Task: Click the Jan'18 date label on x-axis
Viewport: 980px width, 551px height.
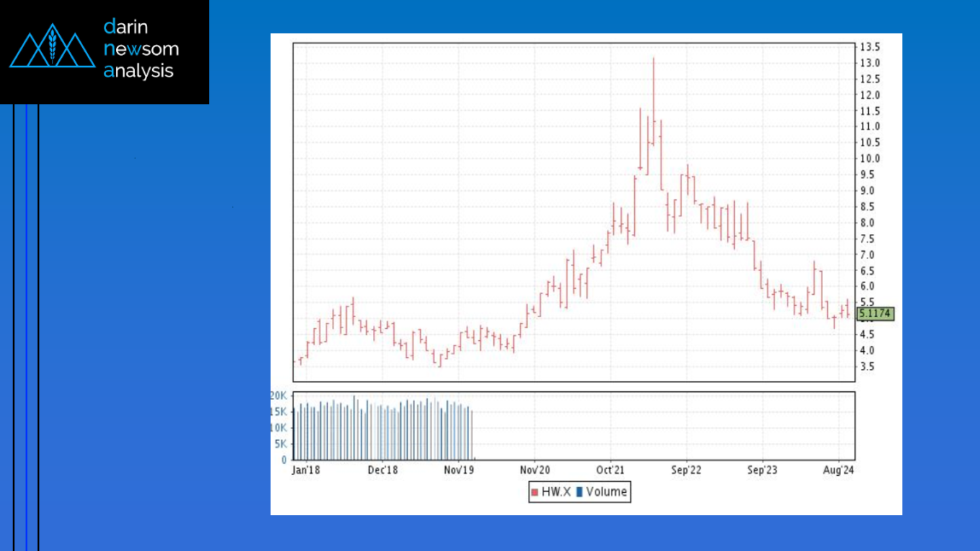Action: pyautogui.click(x=306, y=470)
